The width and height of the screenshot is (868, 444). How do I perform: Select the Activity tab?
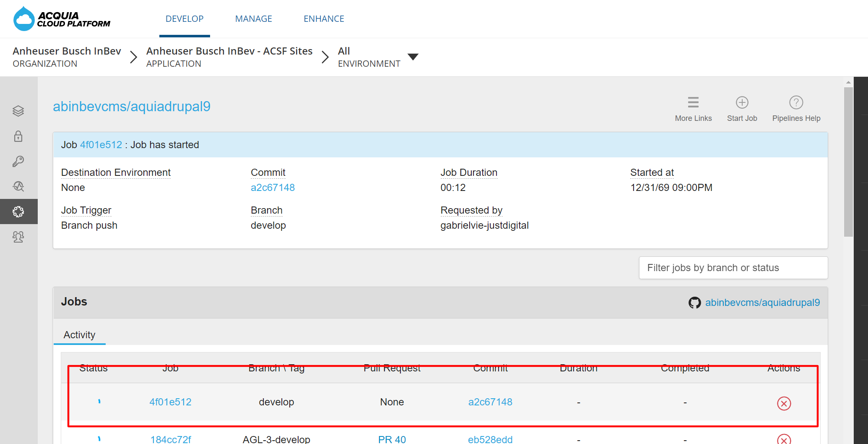coord(79,335)
